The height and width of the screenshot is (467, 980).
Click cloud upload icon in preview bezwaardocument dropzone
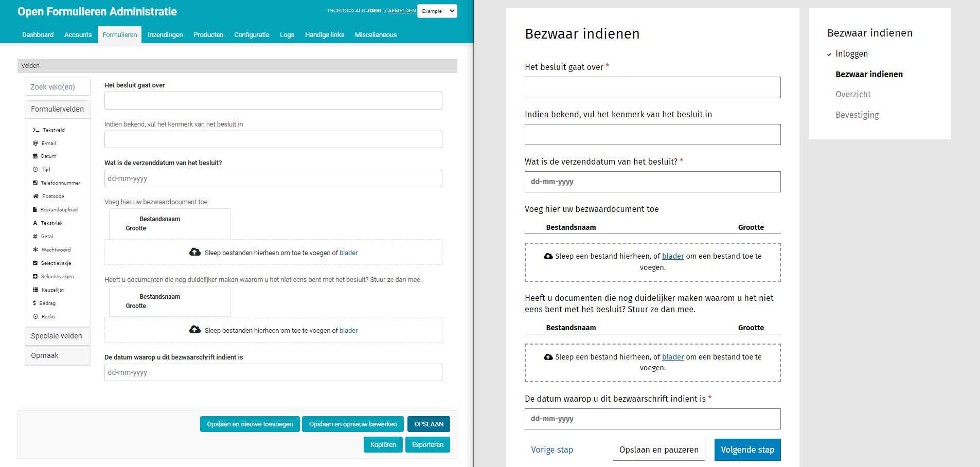(x=548, y=256)
